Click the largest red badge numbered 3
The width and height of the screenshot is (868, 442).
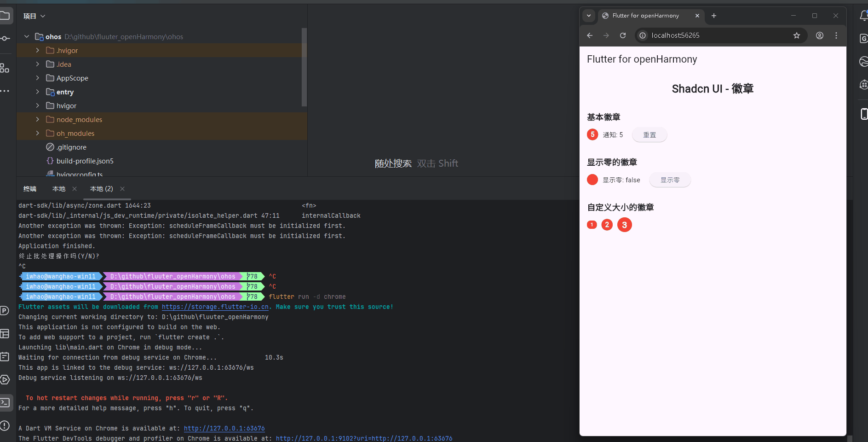click(x=625, y=225)
